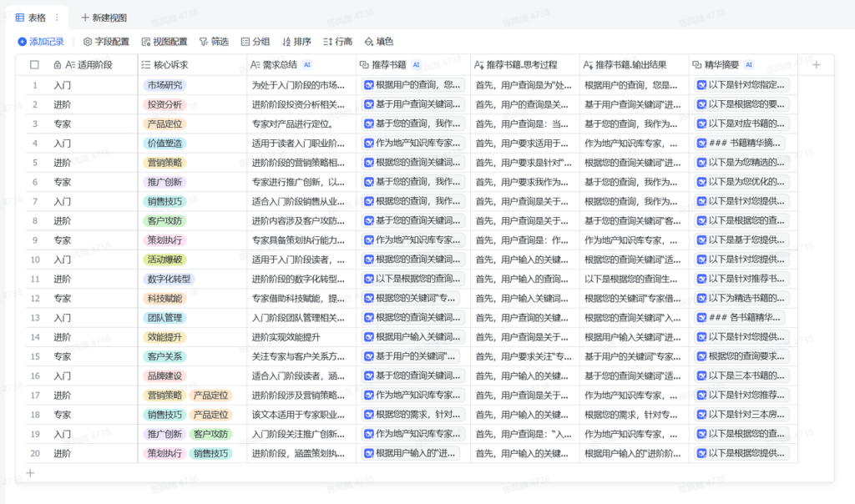Open row 1 推荐书籍 record icon
The width and height of the screenshot is (855, 504).
(x=369, y=85)
